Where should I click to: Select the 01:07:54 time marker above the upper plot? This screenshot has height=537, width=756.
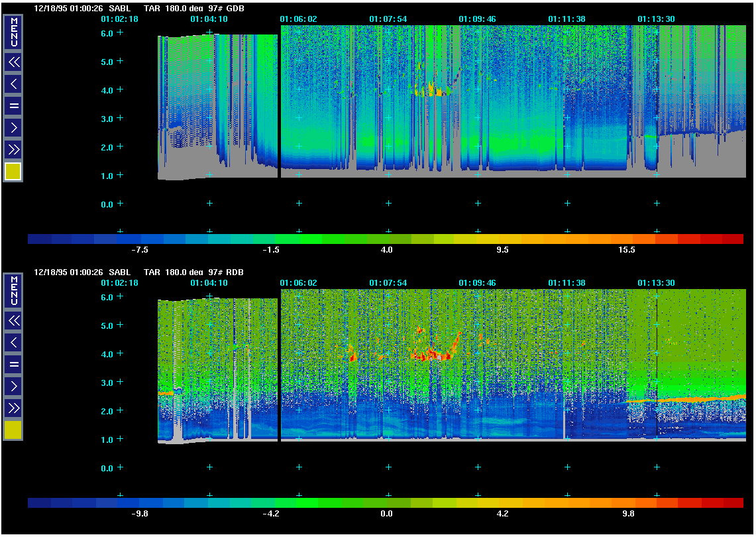pyautogui.click(x=388, y=19)
